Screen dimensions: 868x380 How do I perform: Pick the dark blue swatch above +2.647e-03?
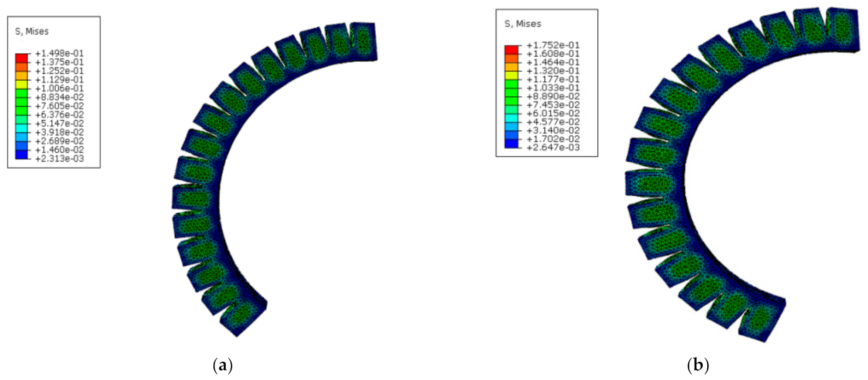tap(511, 143)
